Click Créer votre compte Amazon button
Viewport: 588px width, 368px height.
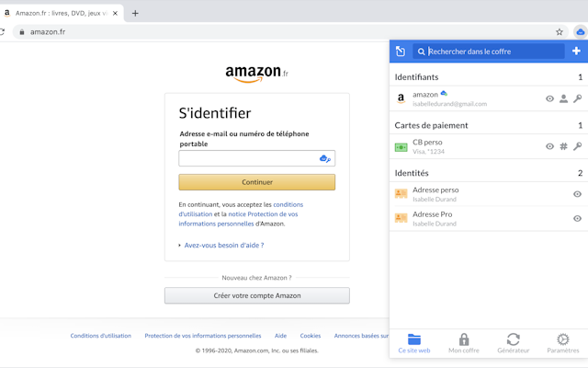(257, 295)
